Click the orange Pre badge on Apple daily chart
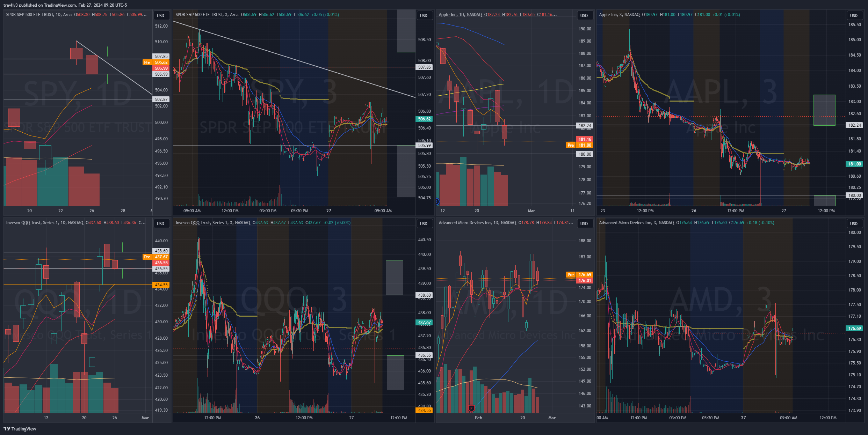 (571, 145)
